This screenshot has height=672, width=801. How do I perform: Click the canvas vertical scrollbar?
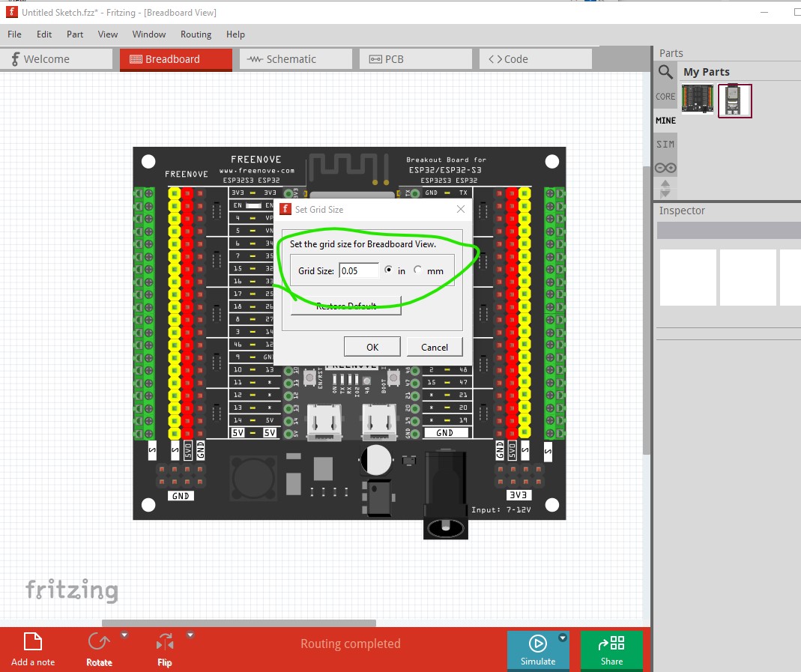point(646,311)
